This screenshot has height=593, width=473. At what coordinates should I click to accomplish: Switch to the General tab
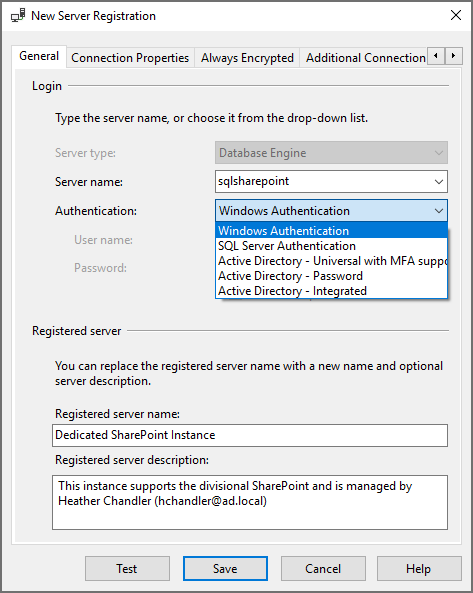click(x=39, y=56)
